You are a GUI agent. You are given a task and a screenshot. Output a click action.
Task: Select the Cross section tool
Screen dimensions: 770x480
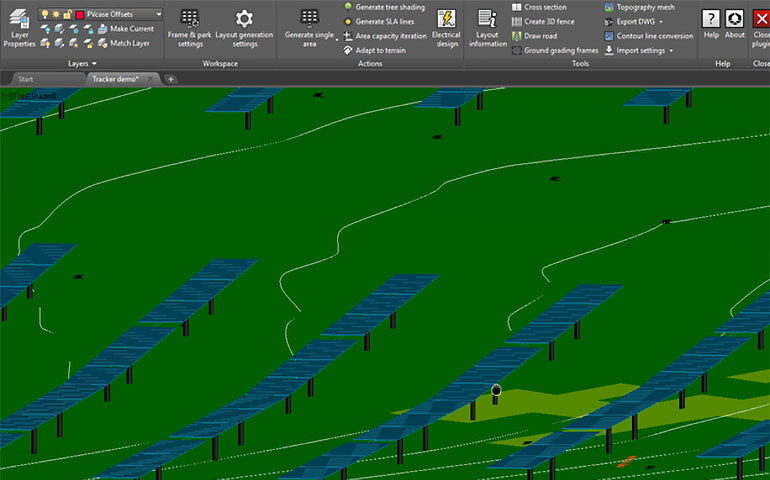539,7
